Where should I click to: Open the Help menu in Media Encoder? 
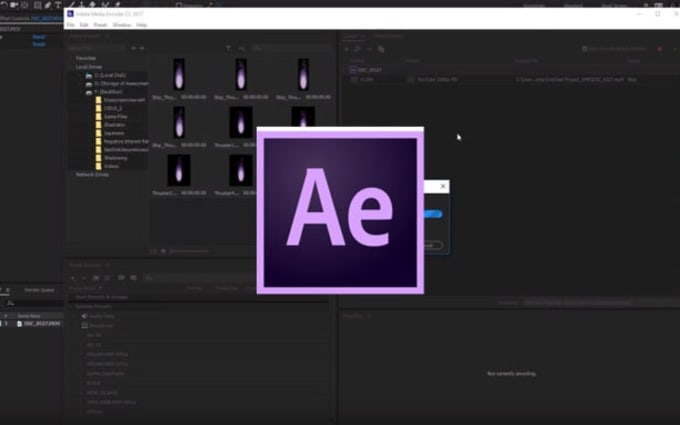(x=141, y=25)
